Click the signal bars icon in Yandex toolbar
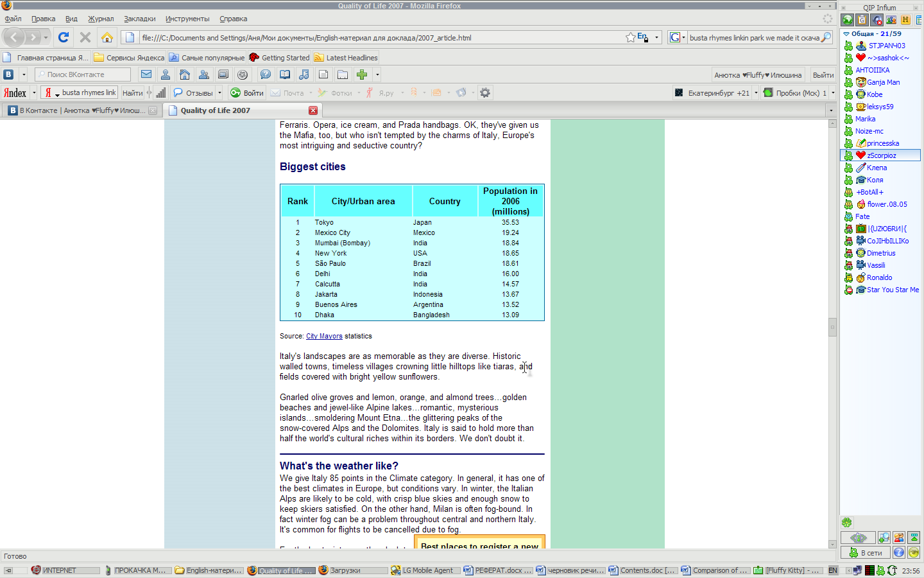 click(160, 92)
